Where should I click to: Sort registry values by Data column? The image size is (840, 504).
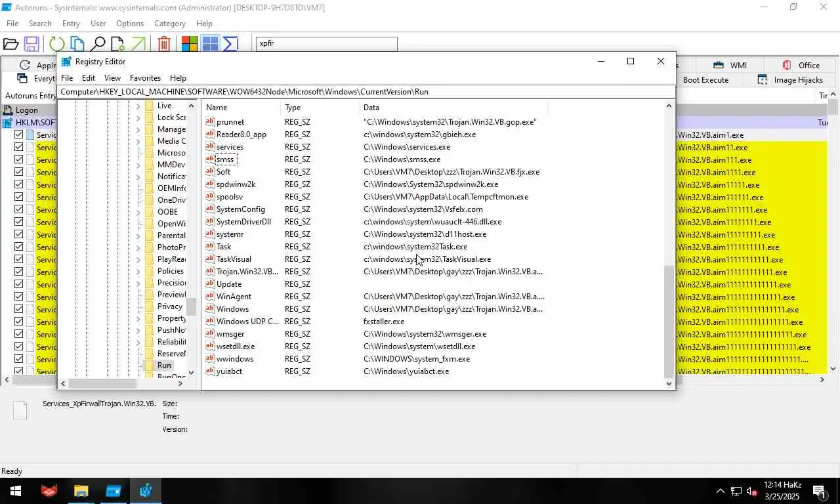point(453,107)
